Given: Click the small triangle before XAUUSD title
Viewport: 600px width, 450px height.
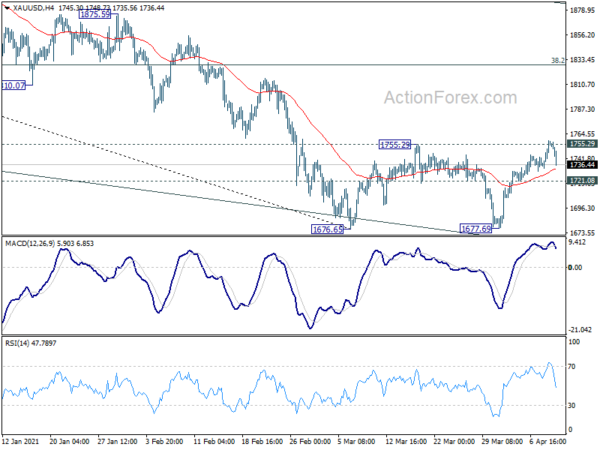Looking at the screenshot, I should 5,6.
